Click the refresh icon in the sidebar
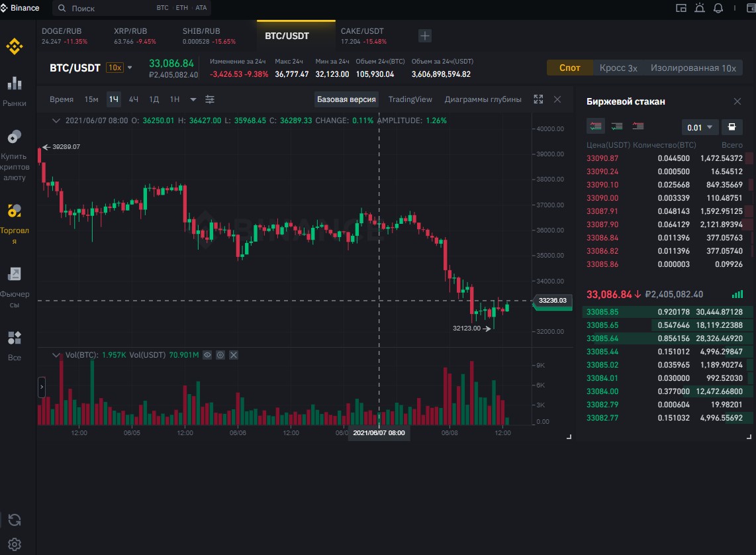 pyautogui.click(x=15, y=520)
